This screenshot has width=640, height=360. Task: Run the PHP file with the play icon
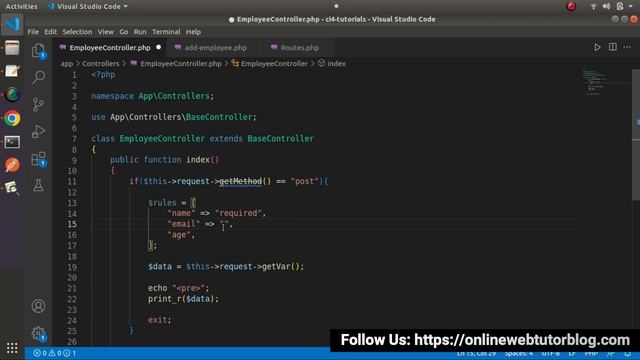[x=597, y=47]
